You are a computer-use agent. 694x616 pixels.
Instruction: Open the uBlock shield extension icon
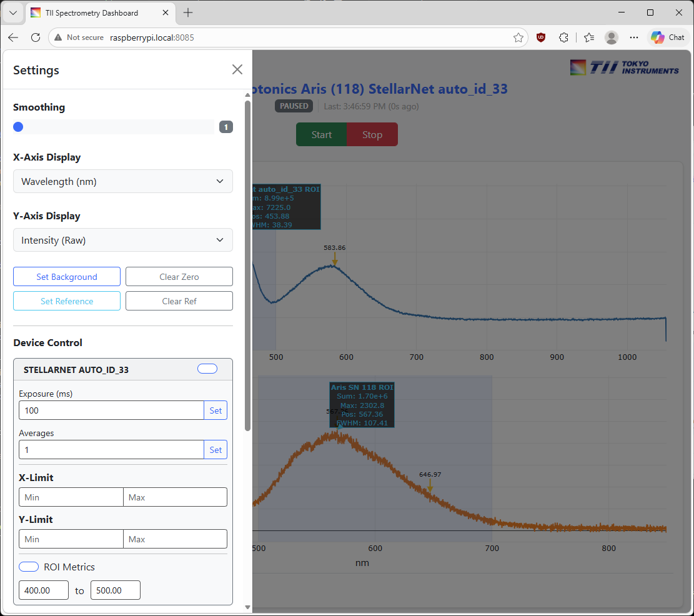pyautogui.click(x=541, y=37)
